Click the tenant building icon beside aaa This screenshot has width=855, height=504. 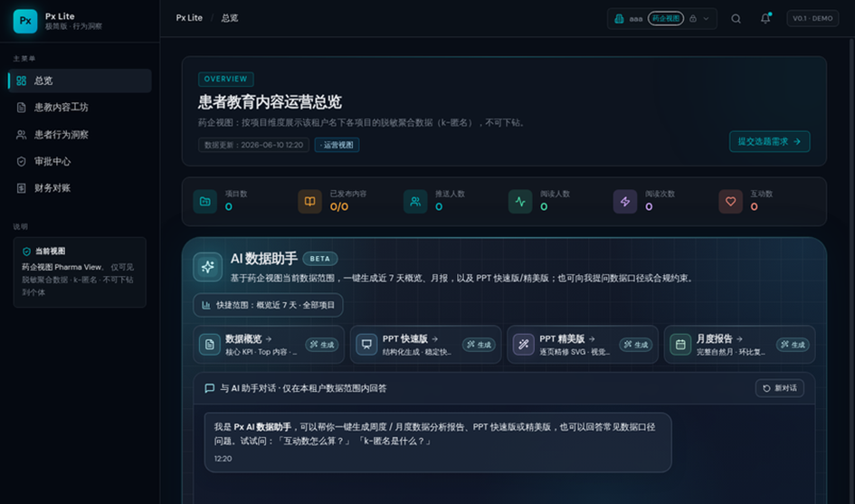(619, 18)
